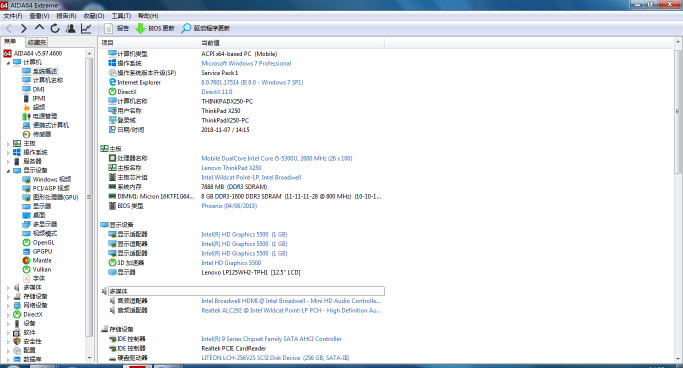Image resolution: width=683 pixels, height=368 pixels.
Task: Click the right pane vertical scrollbar
Action: [x=678, y=200]
